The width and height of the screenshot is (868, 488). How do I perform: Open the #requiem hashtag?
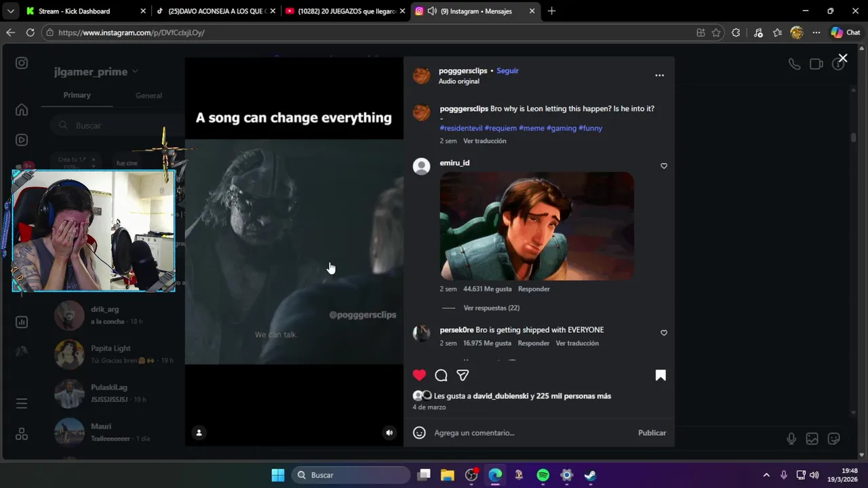pyautogui.click(x=500, y=127)
